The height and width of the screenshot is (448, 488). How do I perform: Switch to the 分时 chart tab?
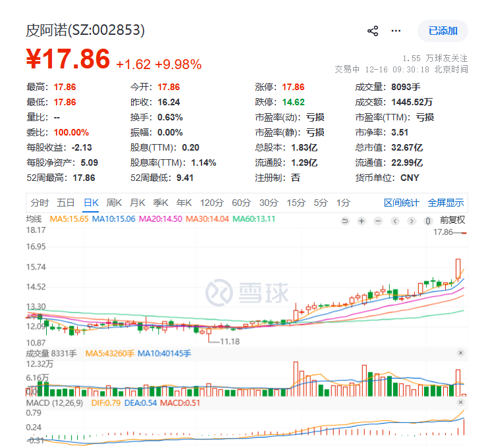(x=40, y=203)
